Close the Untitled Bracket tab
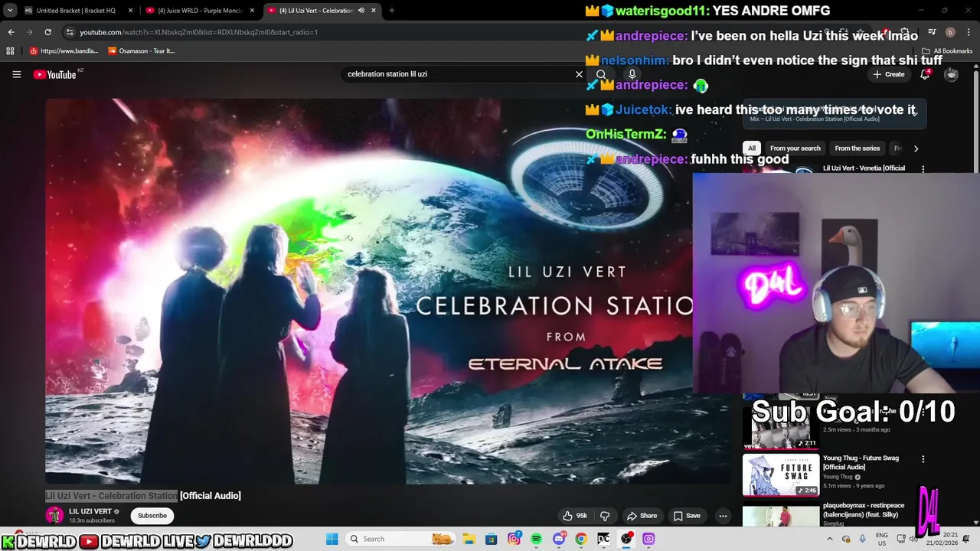The width and height of the screenshot is (980, 551). pos(130,11)
